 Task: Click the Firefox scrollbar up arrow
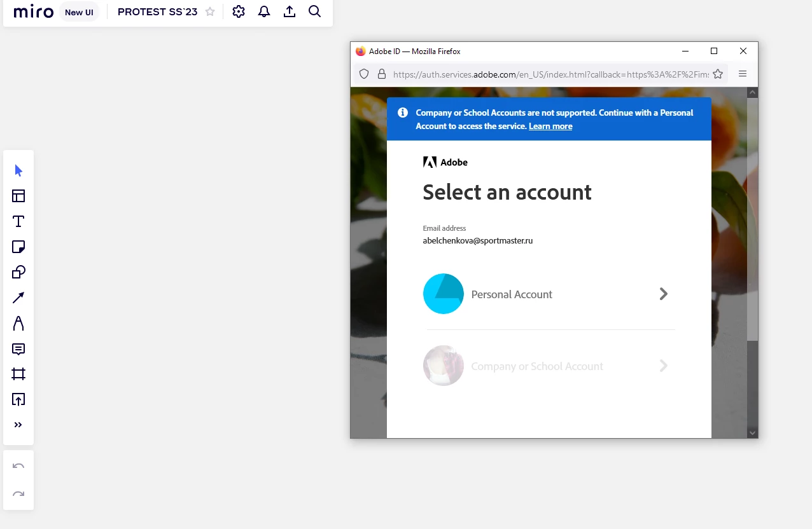[752, 92]
